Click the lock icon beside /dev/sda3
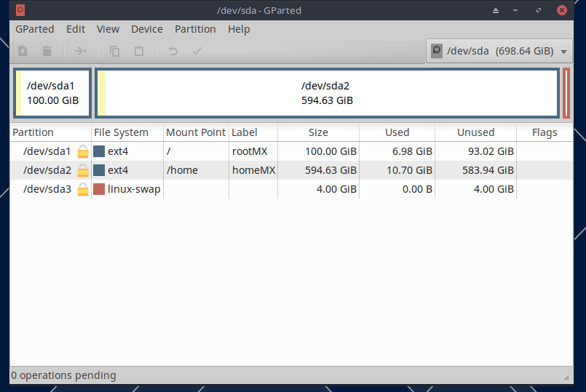The height and width of the screenshot is (392, 586). (x=82, y=189)
